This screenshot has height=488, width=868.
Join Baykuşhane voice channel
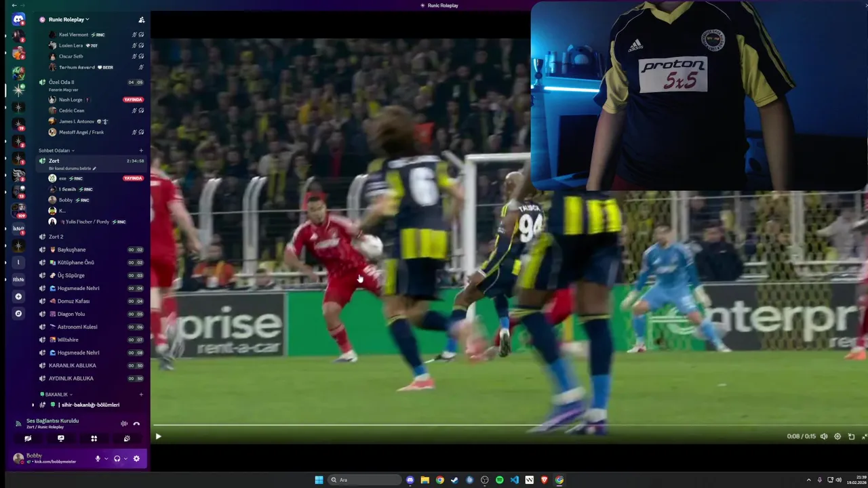[x=92, y=249]
